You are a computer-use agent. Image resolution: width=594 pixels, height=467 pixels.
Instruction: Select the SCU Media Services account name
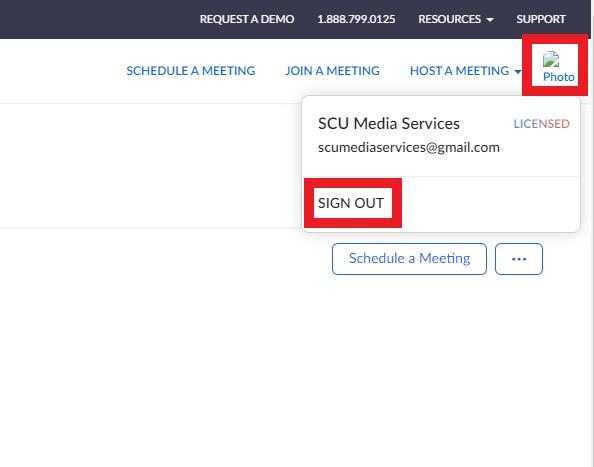tap(389, 123)
